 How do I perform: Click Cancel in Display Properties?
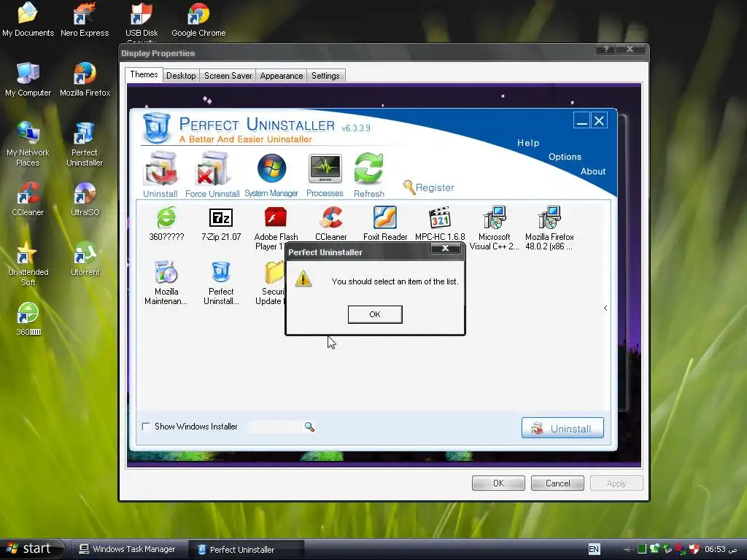557,483
